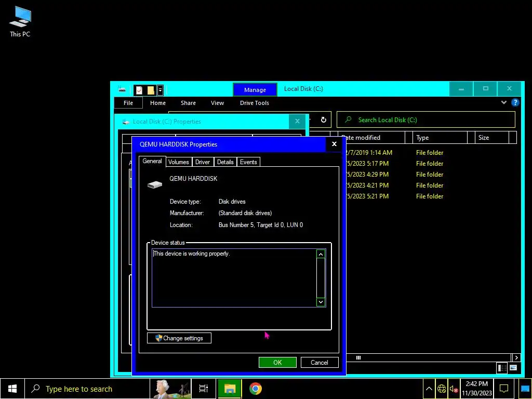Viewport: 532px width, 399px height.
Task: Click the Device status scroll down arrow
Action: (321, 302)
